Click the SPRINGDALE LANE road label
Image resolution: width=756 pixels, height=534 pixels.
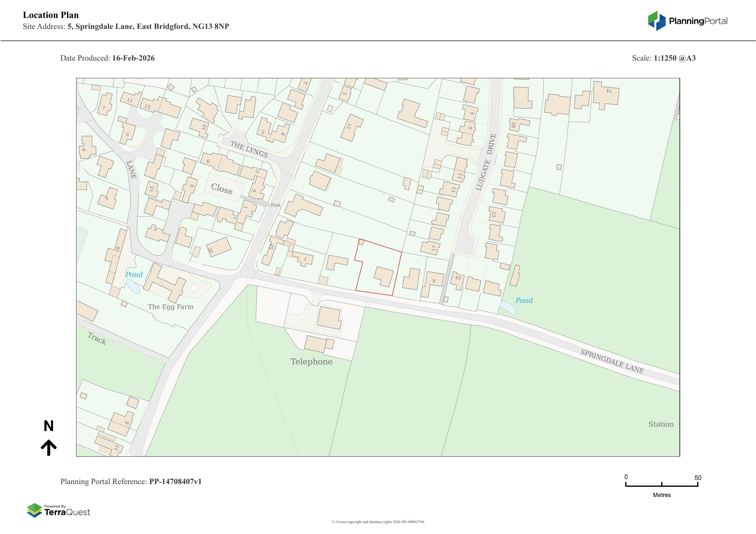coord(612,361)
